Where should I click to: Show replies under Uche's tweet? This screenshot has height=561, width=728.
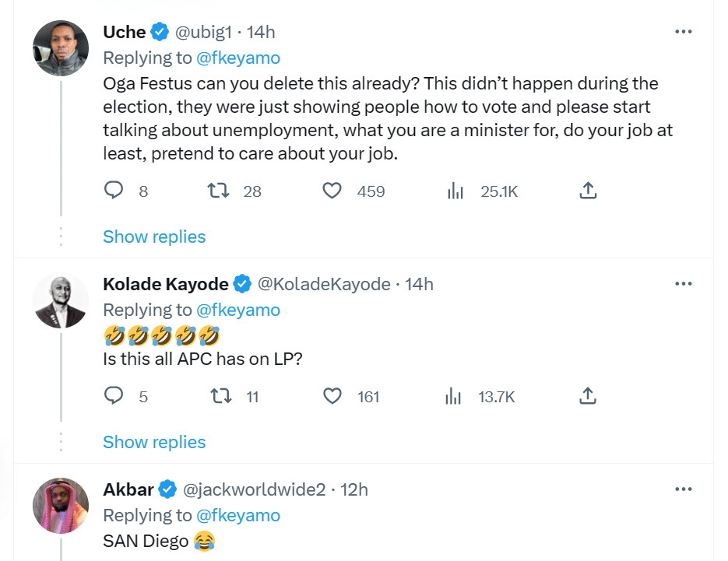[x=154, y=237]
